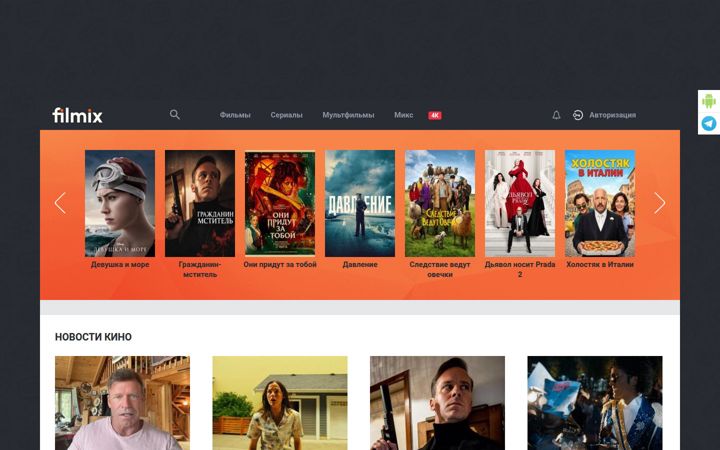This screenshot has height=450, width=720.
Task: Open the Фильмы menu
Action: pos(235,115)
